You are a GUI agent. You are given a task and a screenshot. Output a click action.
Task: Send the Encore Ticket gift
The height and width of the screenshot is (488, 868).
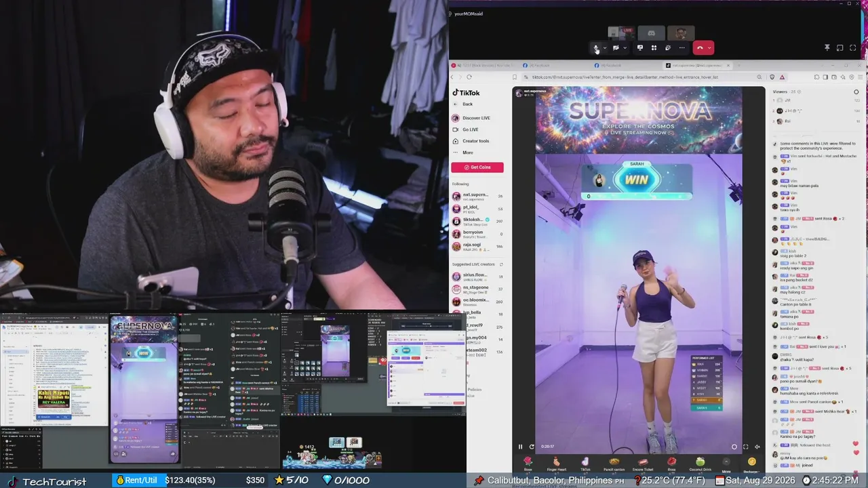pos(643,464)
